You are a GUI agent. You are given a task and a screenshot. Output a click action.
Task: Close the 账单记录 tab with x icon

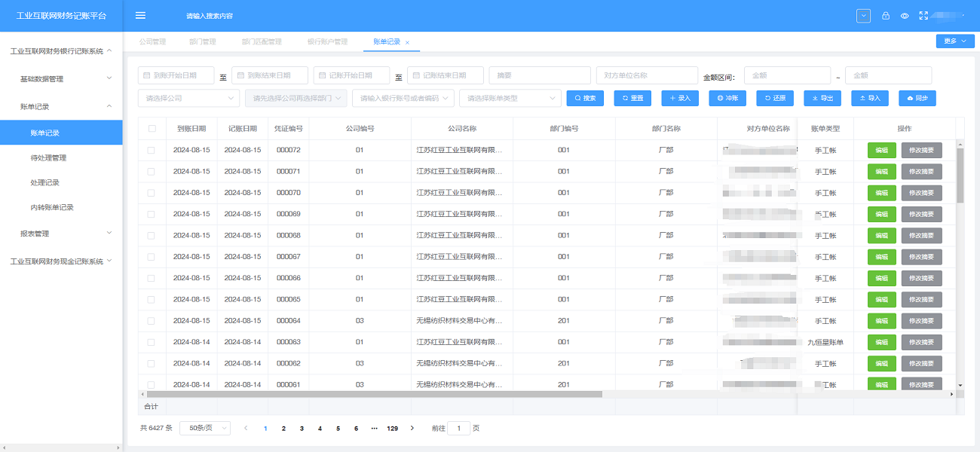tap(408, 42)
